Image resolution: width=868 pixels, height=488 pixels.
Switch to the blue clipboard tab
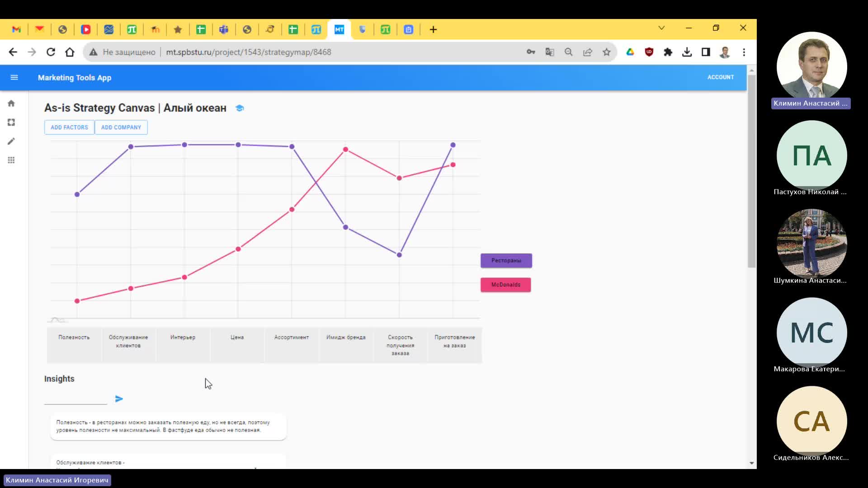[408, 29]
